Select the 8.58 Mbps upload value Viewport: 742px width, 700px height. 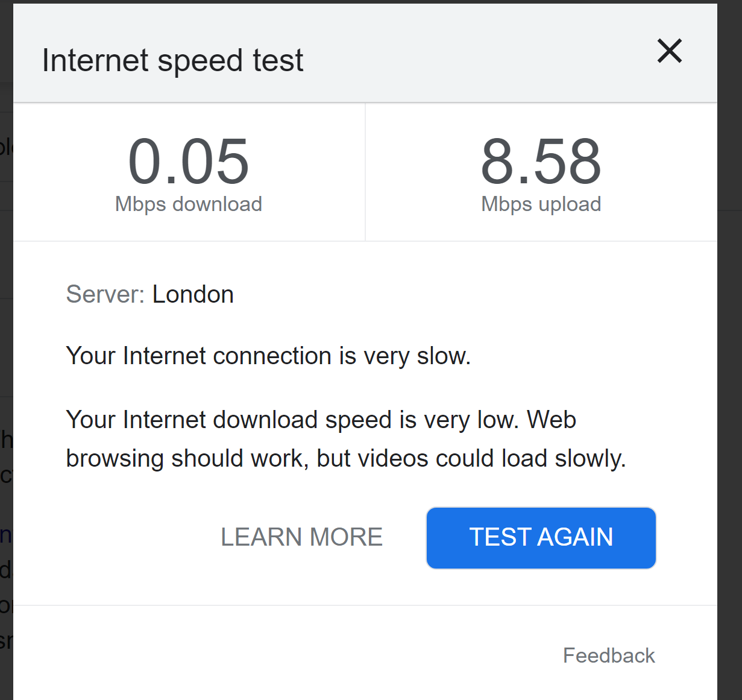coord(541,160)
